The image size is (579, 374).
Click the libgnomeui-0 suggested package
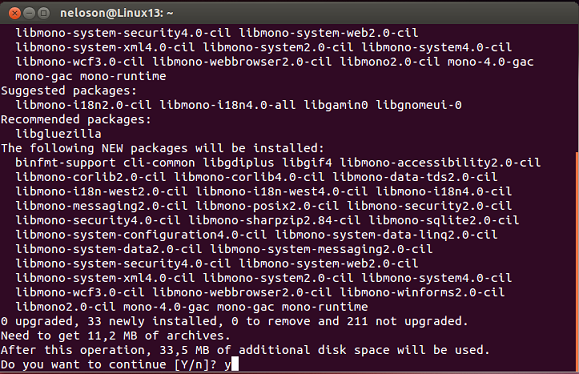click(419, 105)
